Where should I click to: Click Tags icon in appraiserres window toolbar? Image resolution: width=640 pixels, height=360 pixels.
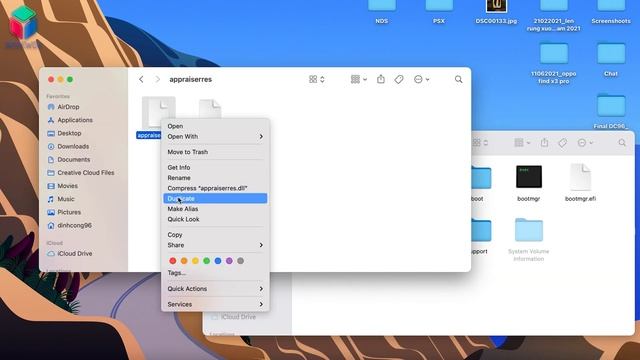pyautogui.click(x=399, y=79)
